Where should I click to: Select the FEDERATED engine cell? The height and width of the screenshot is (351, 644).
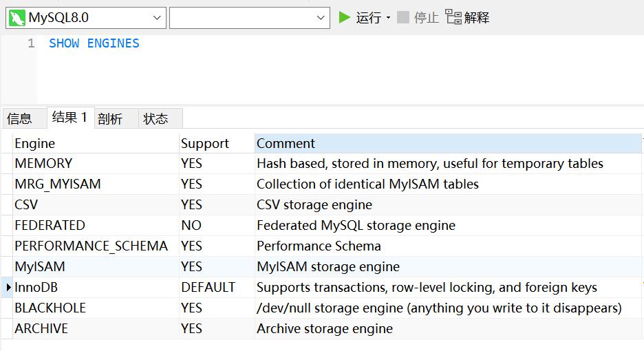96,225
